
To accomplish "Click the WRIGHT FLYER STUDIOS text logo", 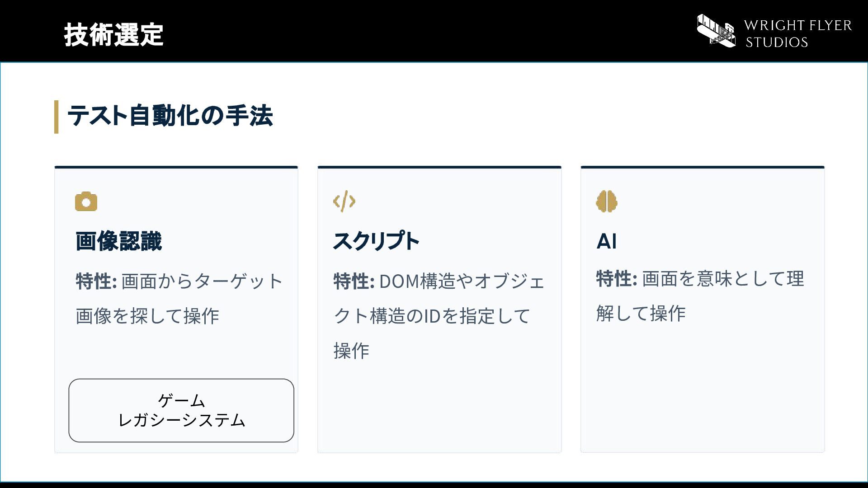I will pos(798,33).
